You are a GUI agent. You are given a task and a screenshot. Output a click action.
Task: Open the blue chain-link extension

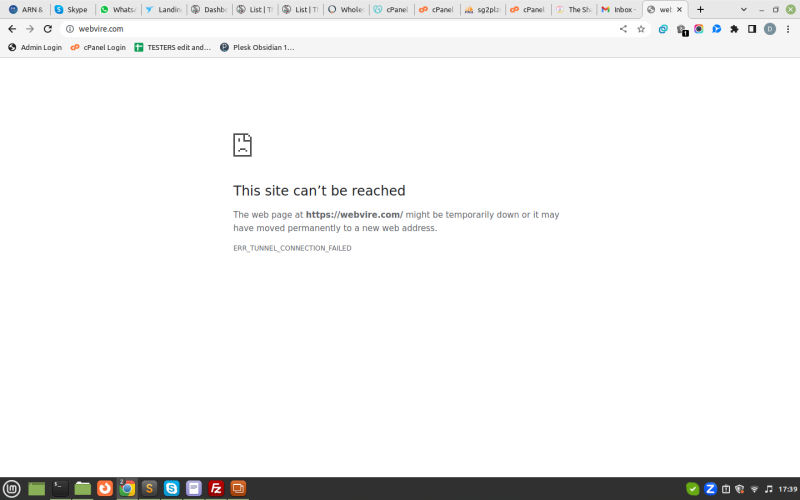tap(663, 29)
